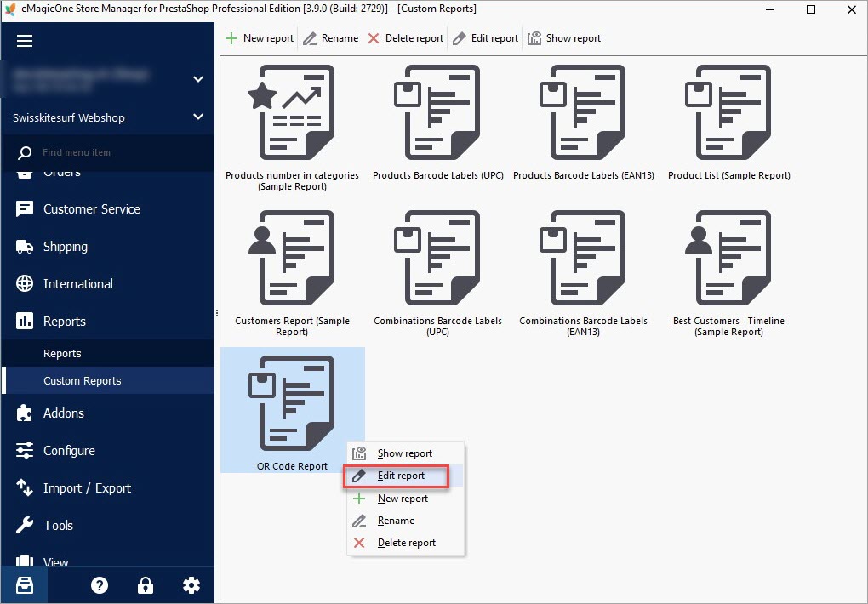Screen dimensions: 868x604
Task: Open Import / Export menu label
Action: tap(88, 487)
